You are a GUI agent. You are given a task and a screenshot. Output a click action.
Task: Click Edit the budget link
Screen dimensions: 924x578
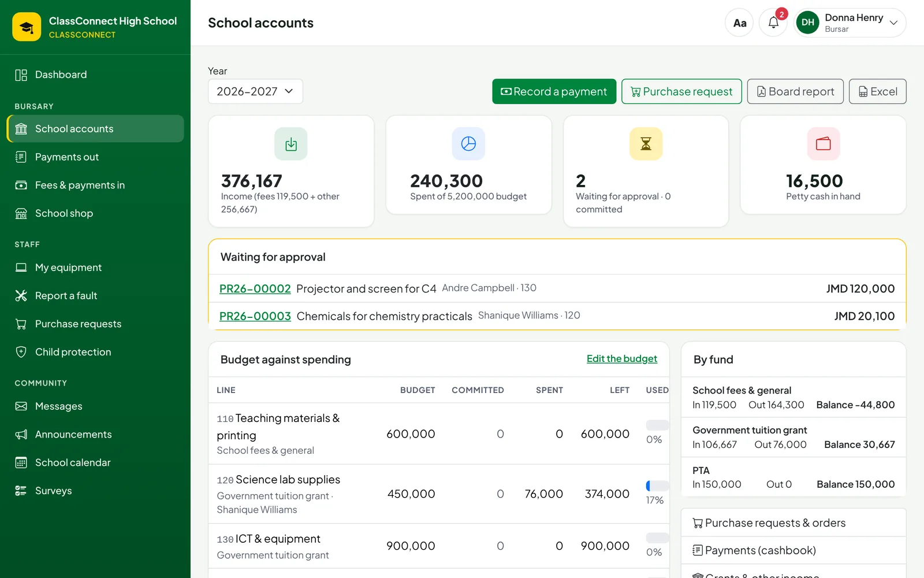(x=621, y=359)
